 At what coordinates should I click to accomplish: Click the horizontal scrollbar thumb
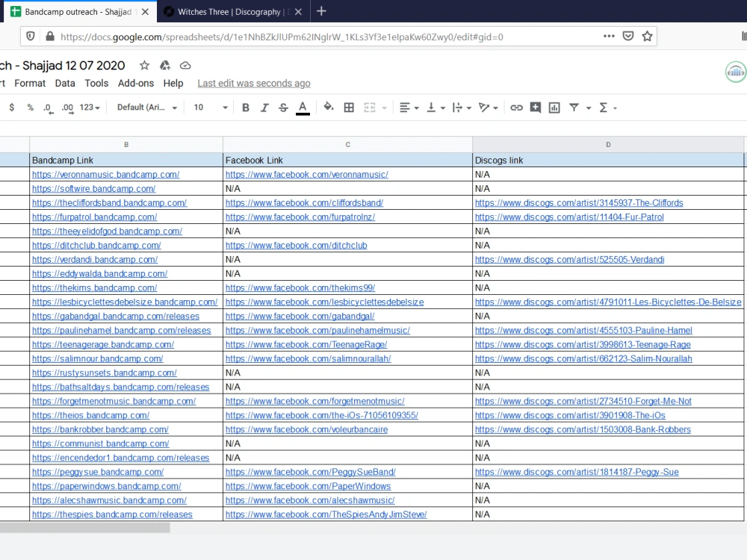coord(85,528)
